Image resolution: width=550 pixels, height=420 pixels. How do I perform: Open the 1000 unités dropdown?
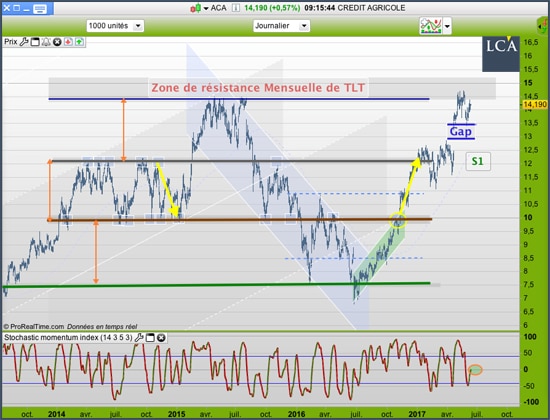[115, 26]
